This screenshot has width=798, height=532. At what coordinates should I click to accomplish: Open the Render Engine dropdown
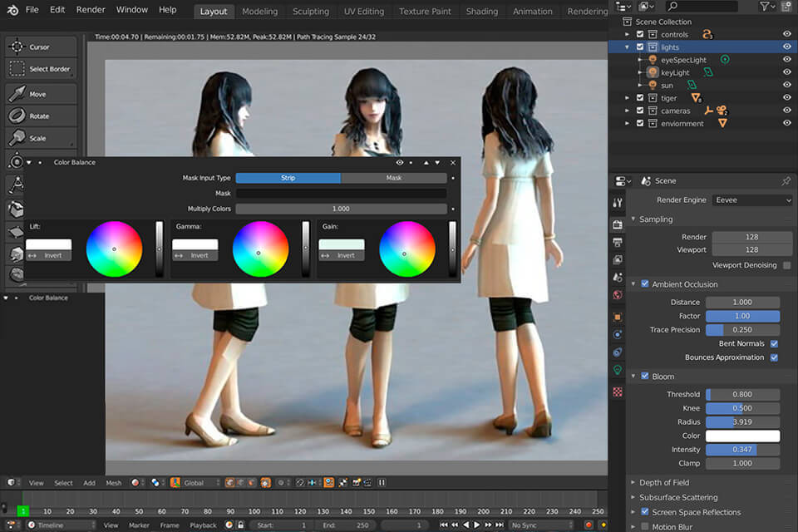[752, 200]
